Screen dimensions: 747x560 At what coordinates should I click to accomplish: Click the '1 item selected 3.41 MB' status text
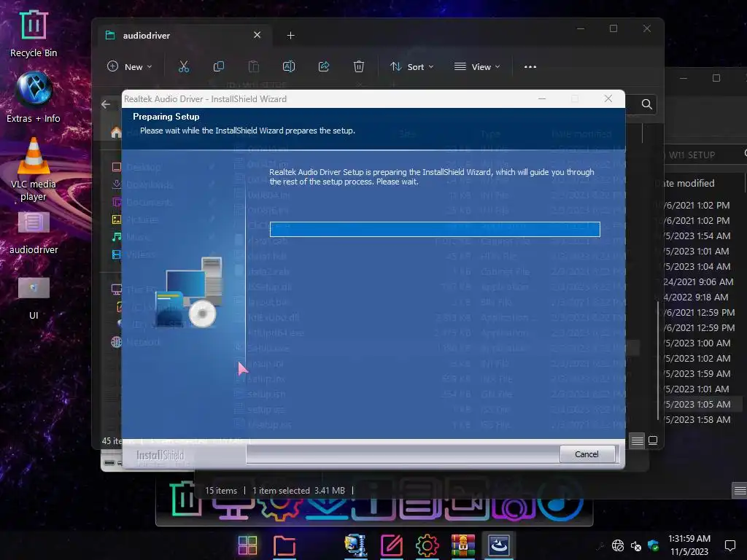click(298, 491)
